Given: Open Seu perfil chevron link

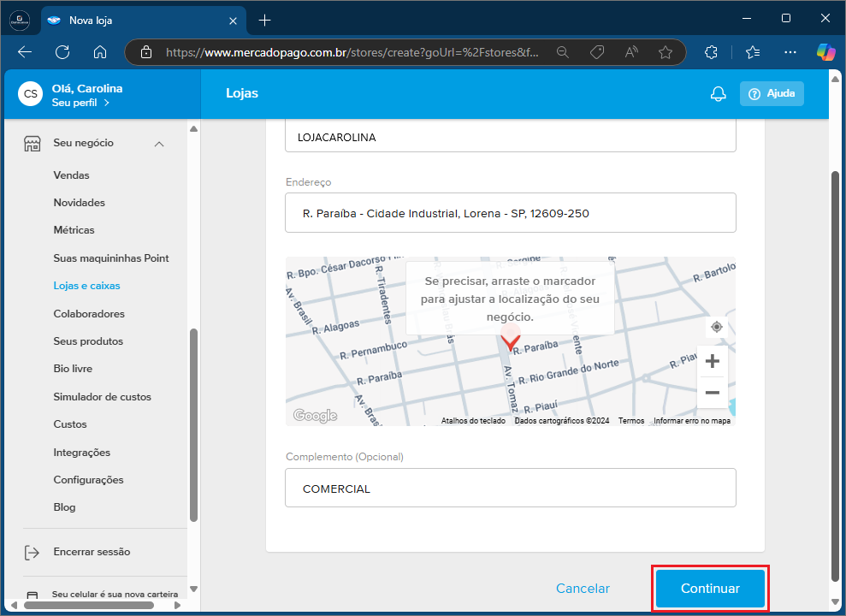Looking at the screenshot, I should coord(80,103).
